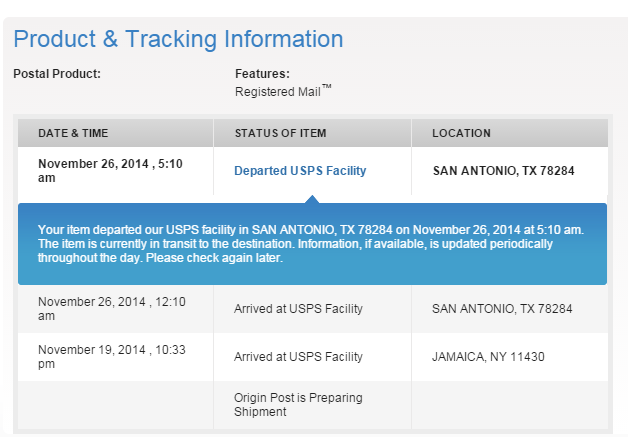
Task: Click the DATE & TIME column header
Action: pyautogui.click(x=73, y=133)
